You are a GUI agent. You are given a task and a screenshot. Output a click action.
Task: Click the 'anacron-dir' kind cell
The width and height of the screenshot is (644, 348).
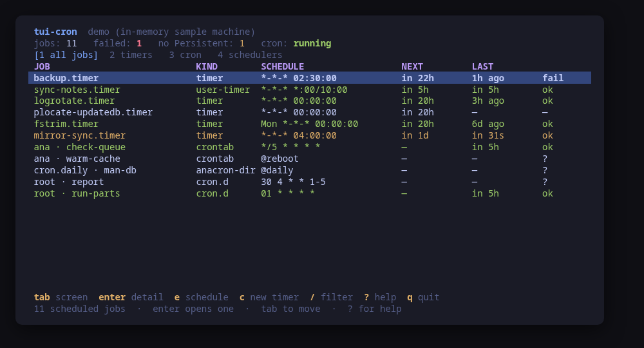coord(225,171)
